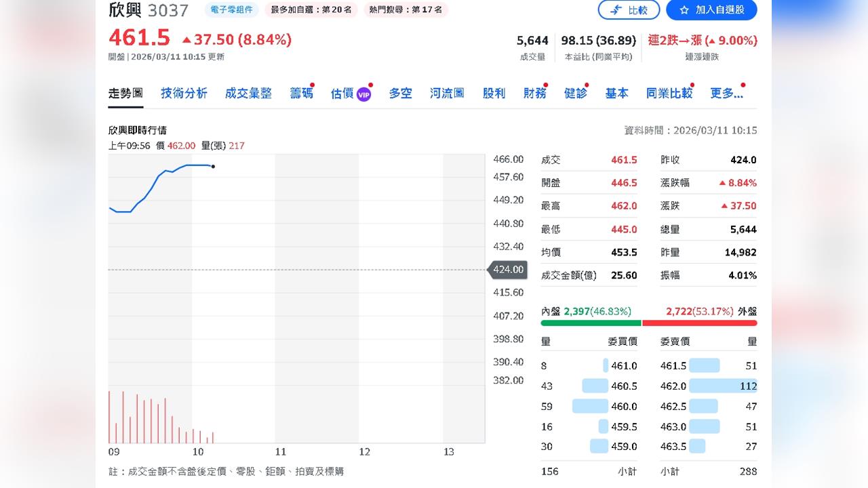The width and height of the screenshot is (868, 488).
Task: Select the 健診 health check tab
Action: point(576,94)
